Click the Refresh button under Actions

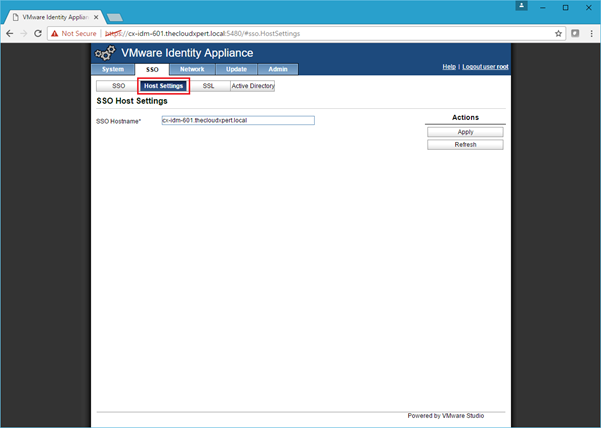pos(465,144)
